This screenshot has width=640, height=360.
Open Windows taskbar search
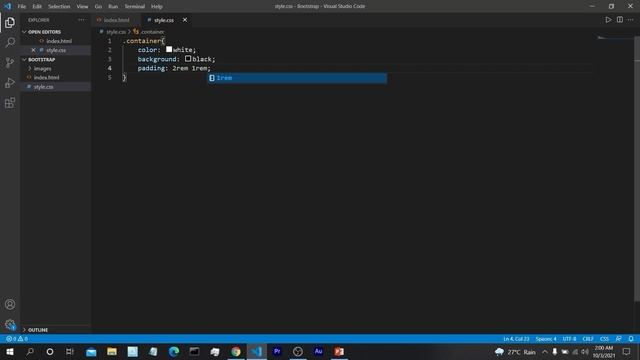(30, 351)
